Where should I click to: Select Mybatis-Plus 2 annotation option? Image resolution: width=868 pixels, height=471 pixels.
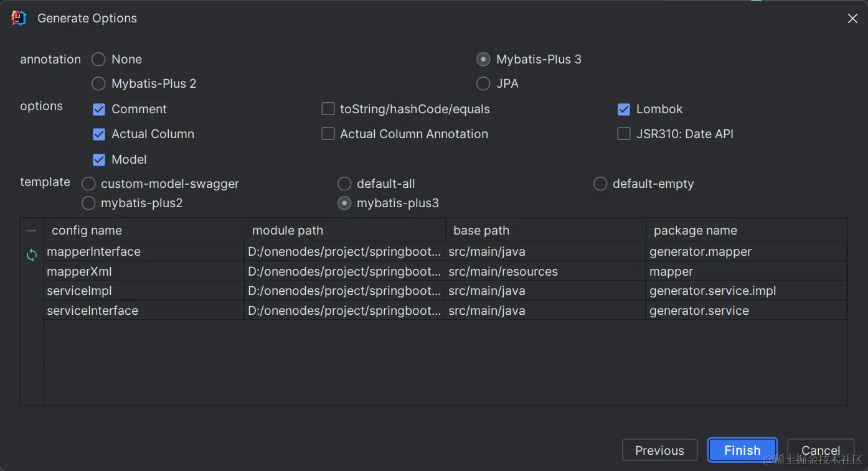tap(98, 83)
